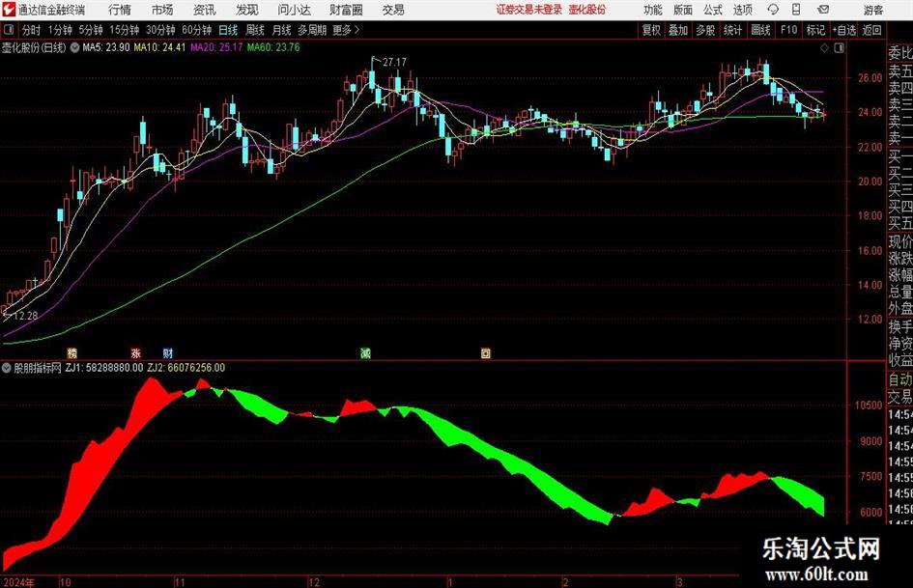Open the mail envelope icon
This screenshot has width=913, height=588.
[x=823, y=10]
